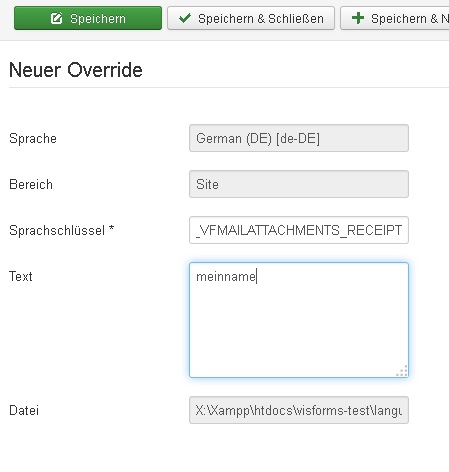Grab the textarea resize handle

tap(402, 371)
